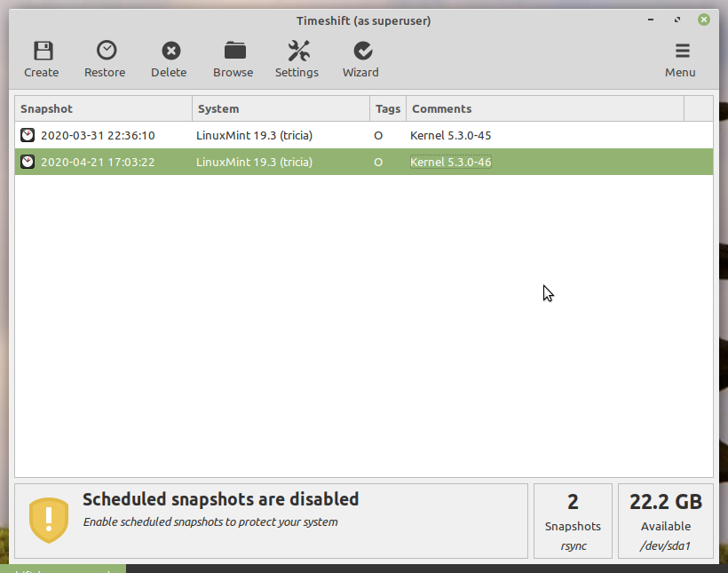The height and width of the screenshot is (573, 728).
Task: Click the O tag of 2020-04-21 row
Action: click(378, 163)
